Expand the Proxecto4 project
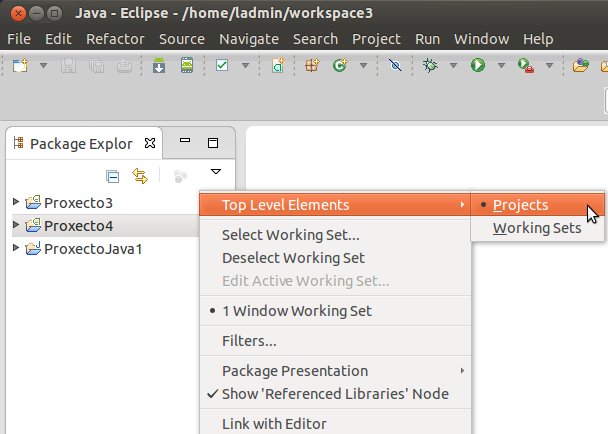This screenshot has width=608, height=434. tap(16, 224)
